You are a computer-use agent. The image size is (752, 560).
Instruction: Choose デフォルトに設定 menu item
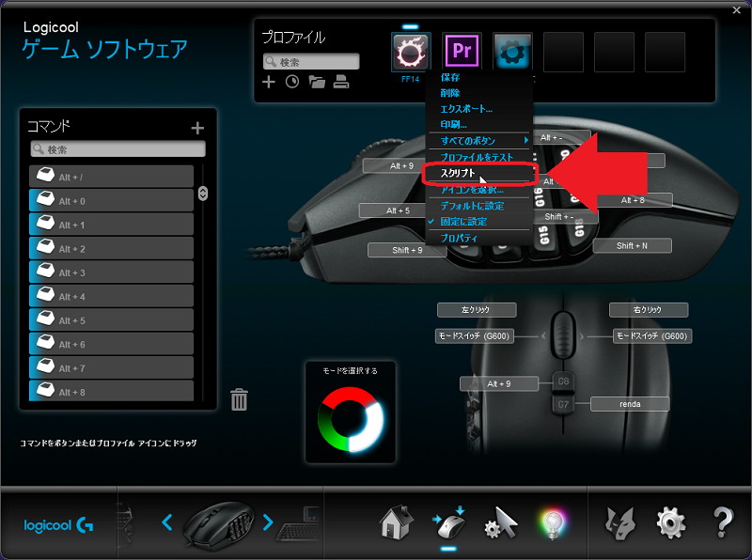tap(472, 206)
